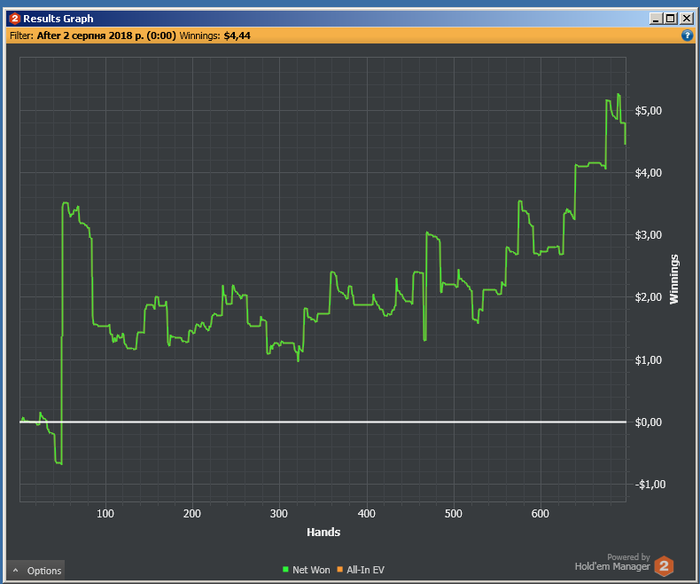Maximize the Results Graph window
The height and width of the screenshot is (584, 700).
pos(671,19)
